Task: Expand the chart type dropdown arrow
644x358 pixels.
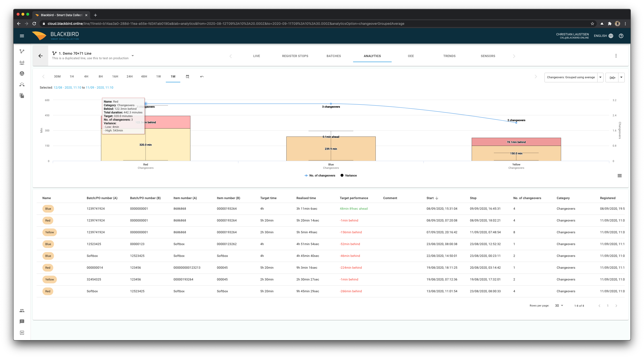Action: tap(621, 77)
